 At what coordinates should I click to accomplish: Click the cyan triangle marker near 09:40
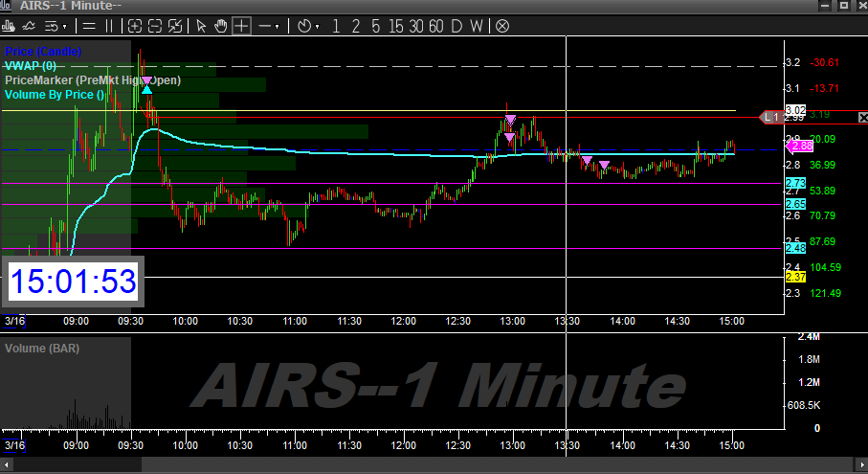(146, 90)
